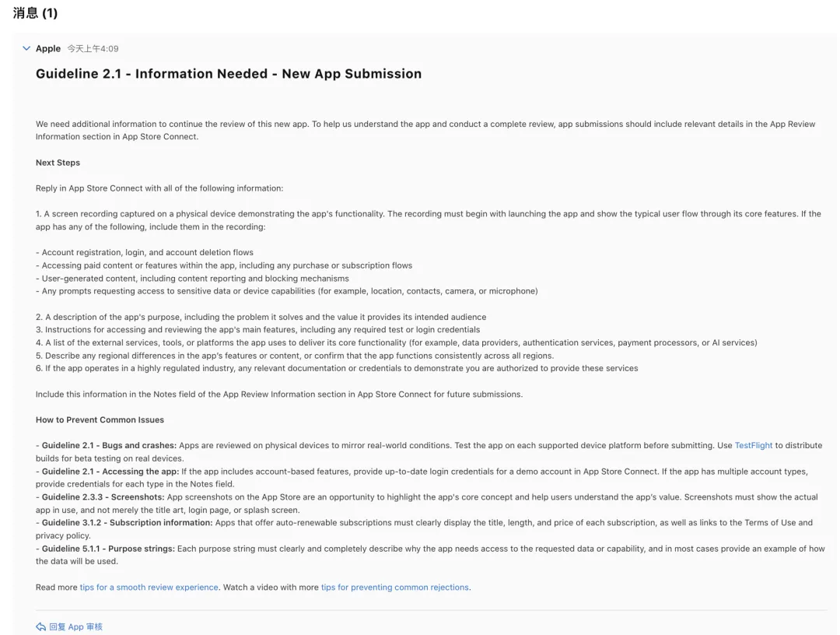Click the 消息 (1) section heading
This screenshot has width=840, height=635.
(x=35, y=13)
